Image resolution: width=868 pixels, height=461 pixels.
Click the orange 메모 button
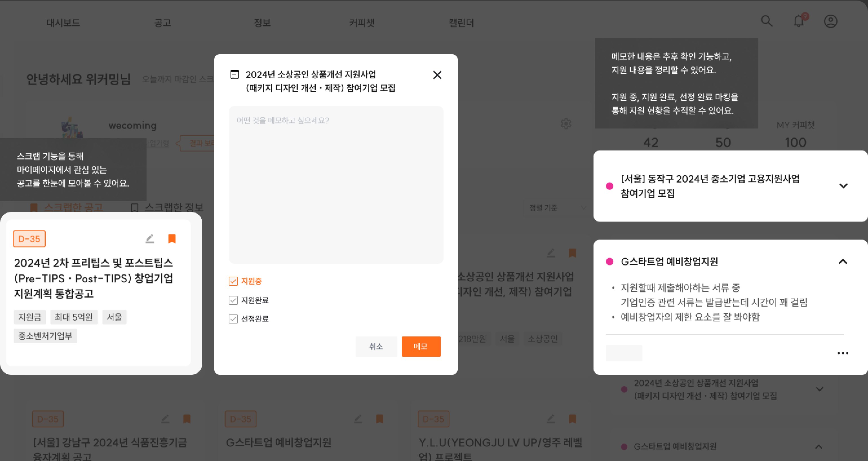pos(421,346)
